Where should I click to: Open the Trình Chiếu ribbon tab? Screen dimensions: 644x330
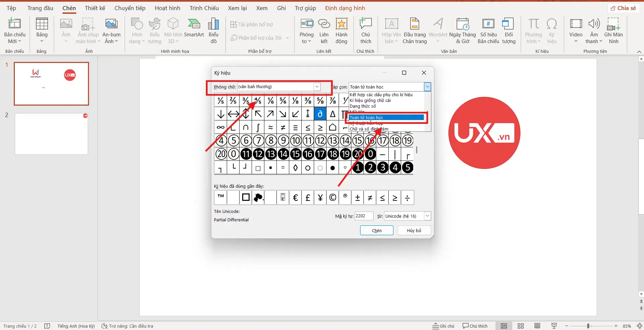[x=204, y=8]
